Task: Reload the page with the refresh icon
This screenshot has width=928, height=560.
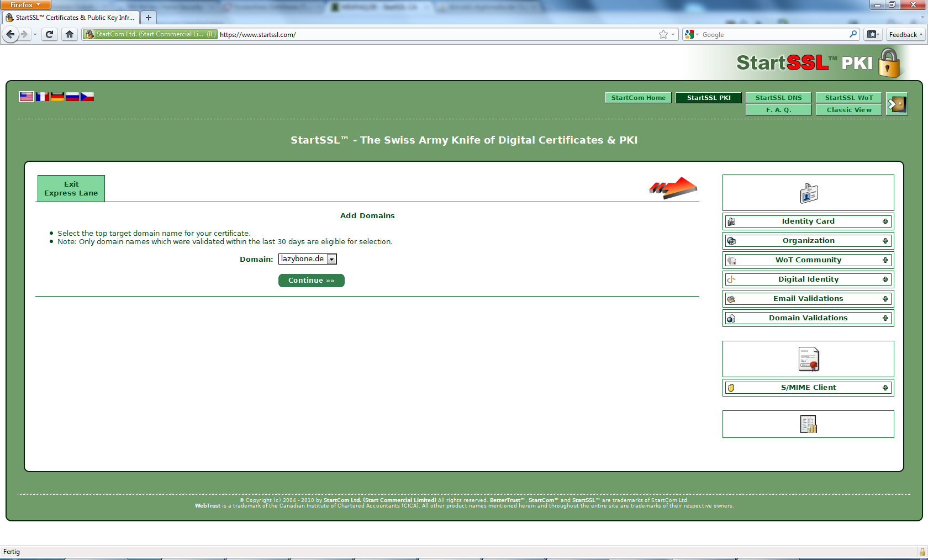Action: tap(49, 34)
